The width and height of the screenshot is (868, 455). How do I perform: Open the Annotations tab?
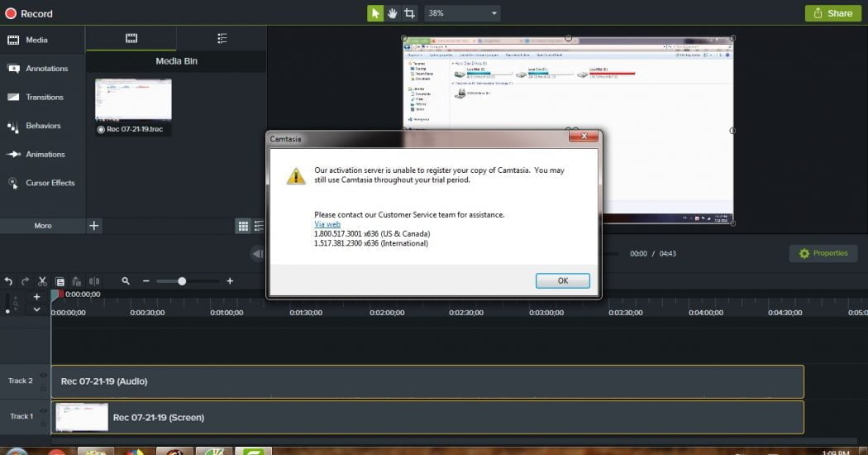(x=43, y=68)
